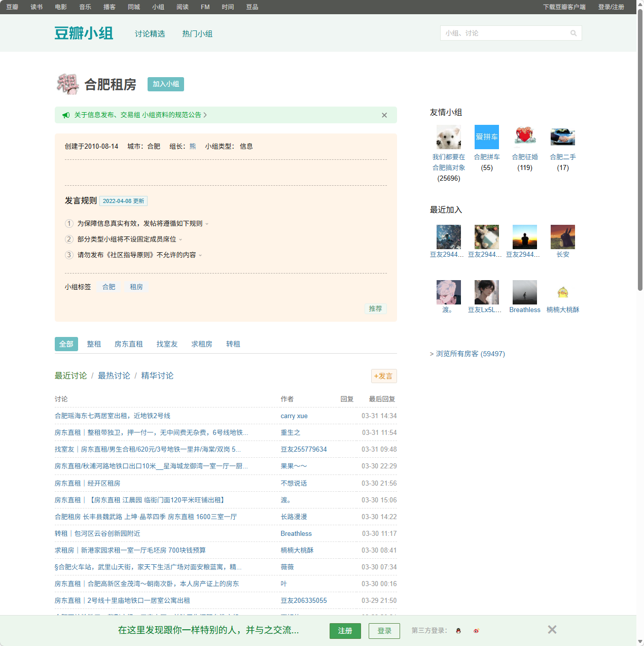644x646 pixels.
Task: Switch to the 整租 filter tab
Action: click(x=94, y=344)
